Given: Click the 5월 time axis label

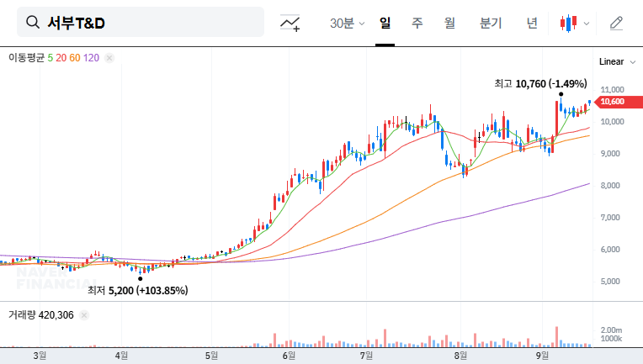Looking at the screenshot, I should coord(211,356).
